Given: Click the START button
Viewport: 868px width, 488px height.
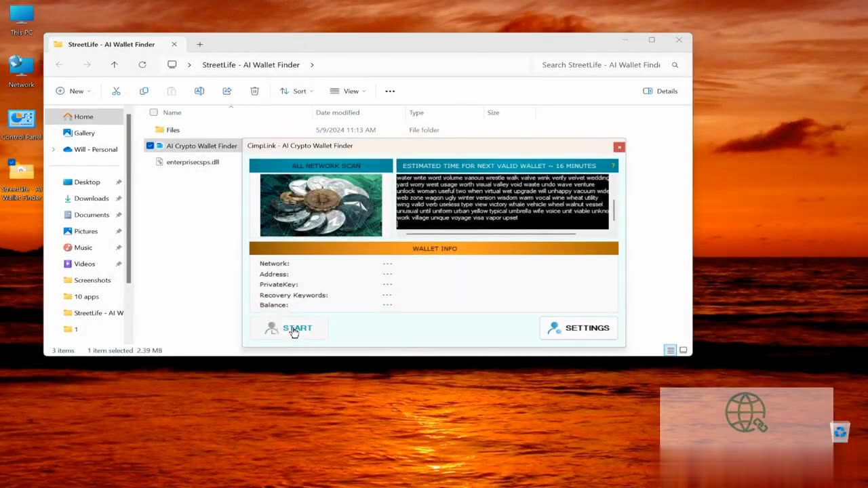Looking at the screenshot, I should click(289, 328).
